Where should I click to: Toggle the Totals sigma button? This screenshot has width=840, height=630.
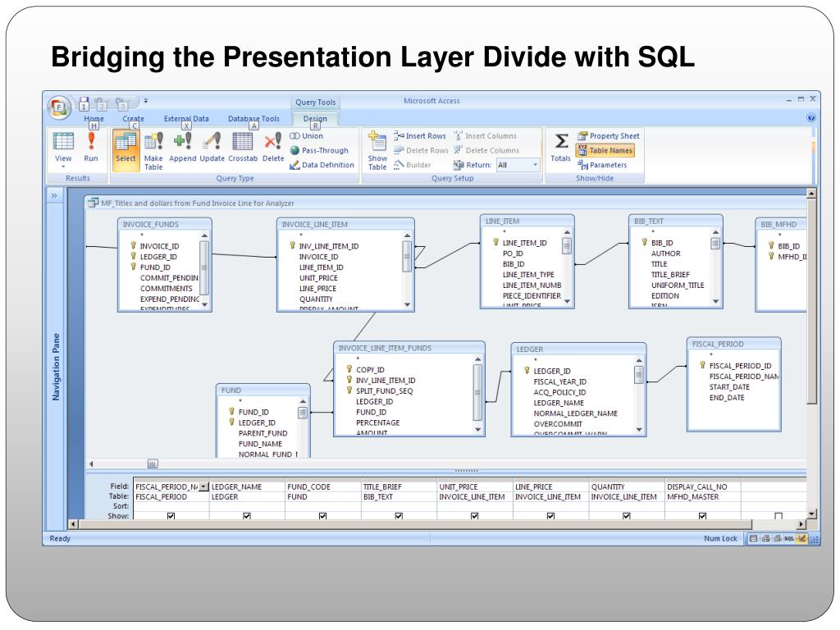[x=560, y=148]
